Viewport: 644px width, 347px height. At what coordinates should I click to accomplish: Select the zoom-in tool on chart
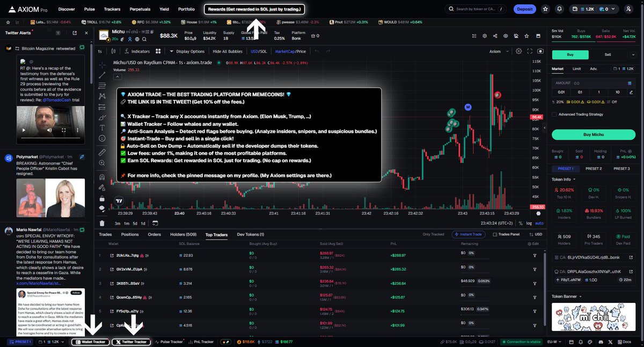[102, 163]
